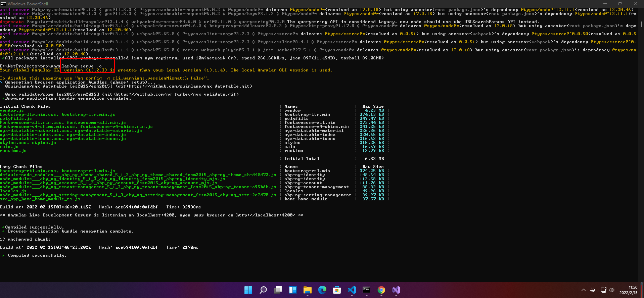This screenshot has width=644, height=298.
Task: Click 'ngx-datatable-material' in Names column
Action: [x=314, y=131]
